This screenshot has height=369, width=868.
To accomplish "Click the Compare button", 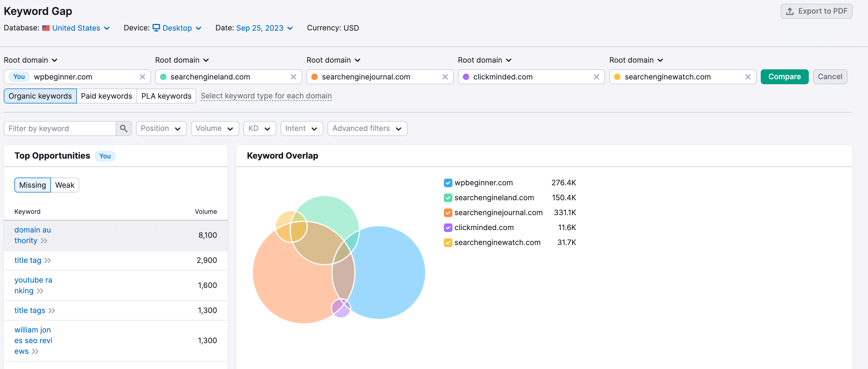I will click(785, 77).
